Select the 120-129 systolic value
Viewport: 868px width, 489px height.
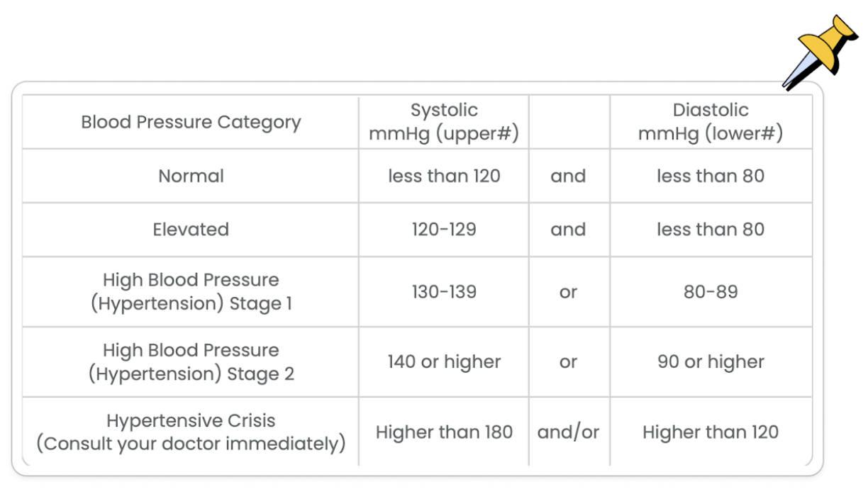pos(444,230)
